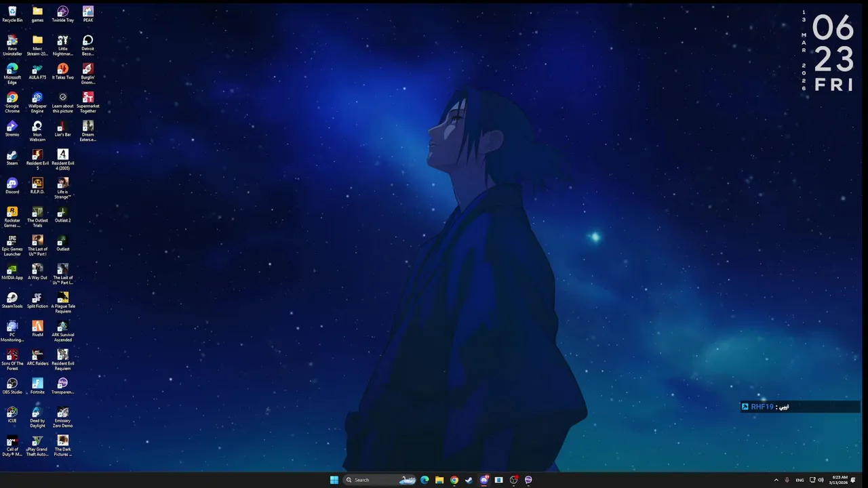Select the A Plague Tale Requiem shortcut
The height and width of the screenshot is (488, 868).
[62, 302]
